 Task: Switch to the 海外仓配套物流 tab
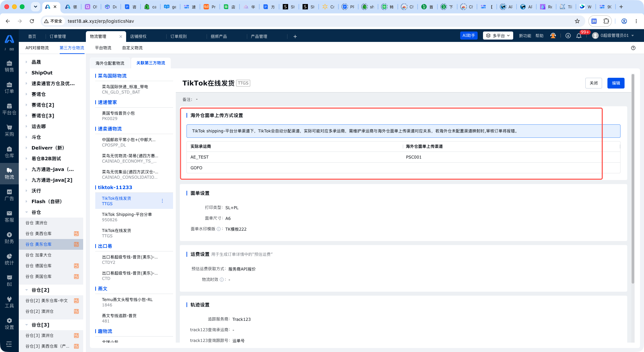point(110,63)
